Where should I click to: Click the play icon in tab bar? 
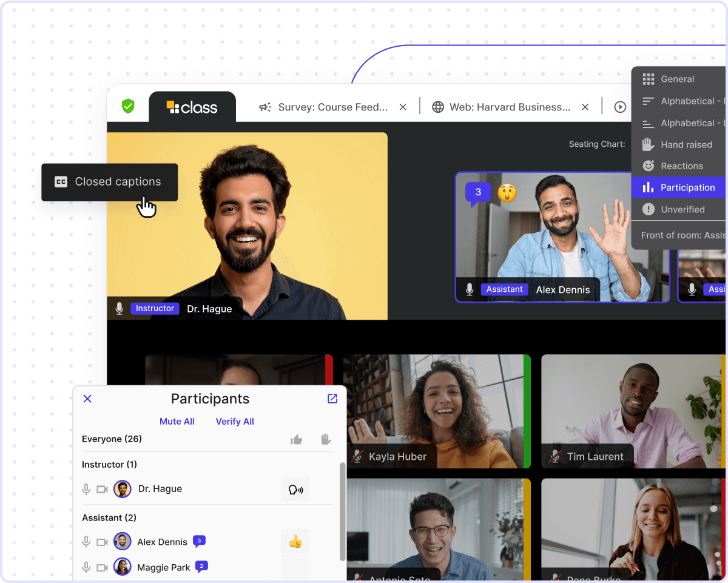(x=620, y=107)
